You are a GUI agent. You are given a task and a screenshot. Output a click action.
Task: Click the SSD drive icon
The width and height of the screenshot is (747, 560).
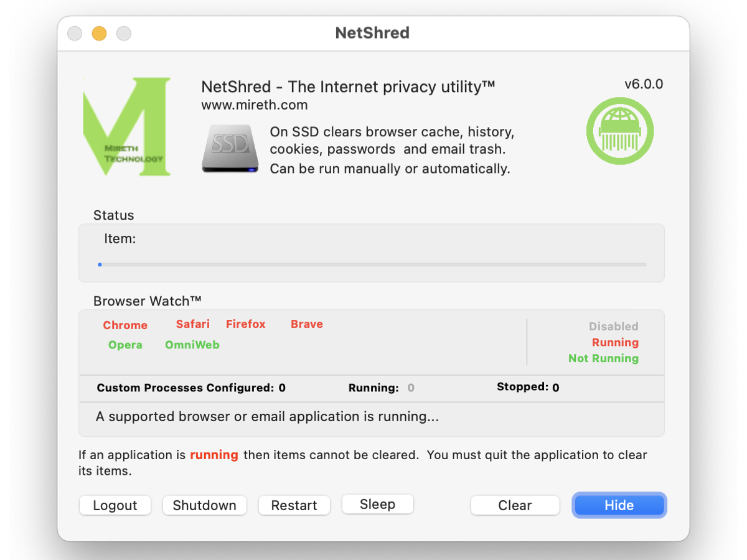pyautogui.click(x=230, y=149)
